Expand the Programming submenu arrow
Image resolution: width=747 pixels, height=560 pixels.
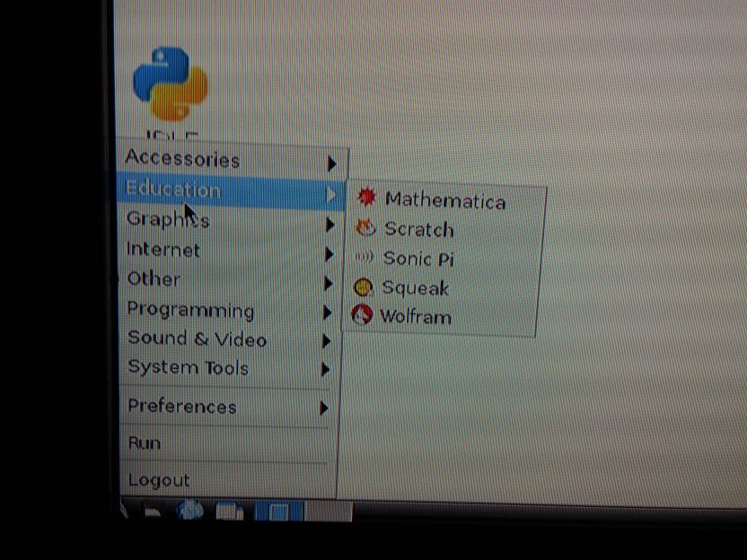click(x=328, y=312)
